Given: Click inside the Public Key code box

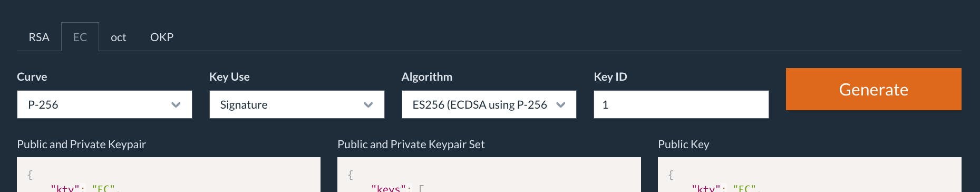Looking at the screenshot, I should 810,175.
